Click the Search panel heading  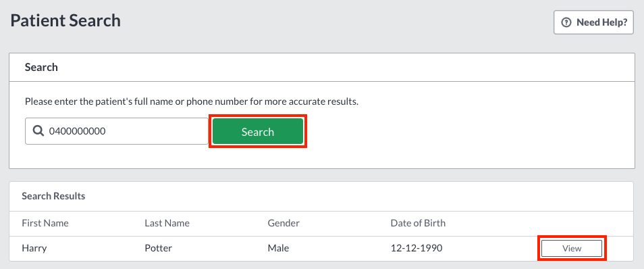pyautogui.click(x=41, y=68)
